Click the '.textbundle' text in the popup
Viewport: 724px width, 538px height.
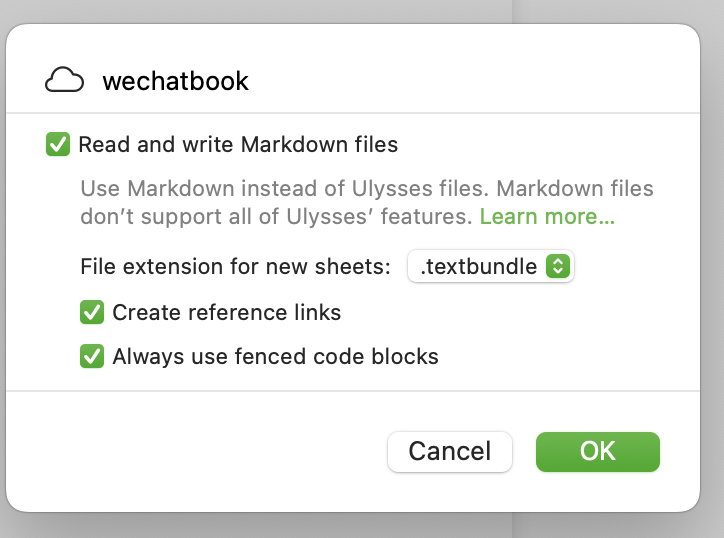[x=478, y=267]
